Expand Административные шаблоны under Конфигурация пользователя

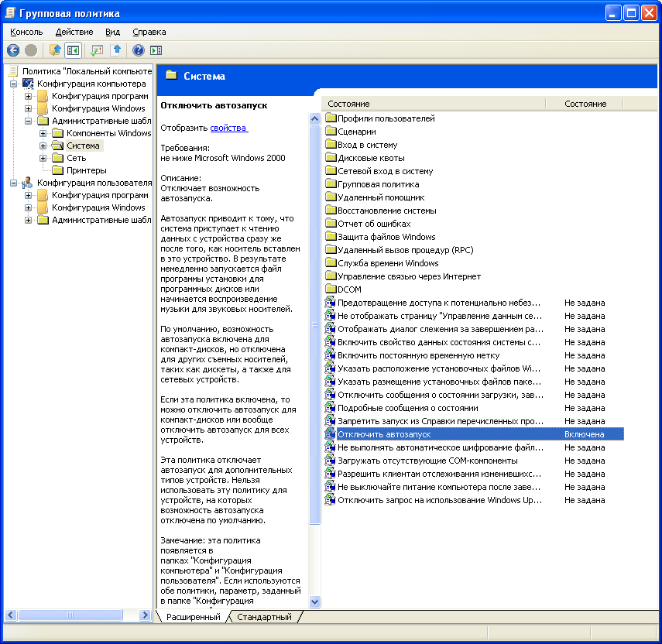tap(29, 220)
